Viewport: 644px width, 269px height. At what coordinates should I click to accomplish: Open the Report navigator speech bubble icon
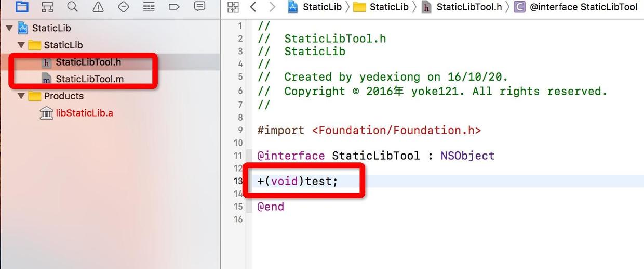(199, 7)
